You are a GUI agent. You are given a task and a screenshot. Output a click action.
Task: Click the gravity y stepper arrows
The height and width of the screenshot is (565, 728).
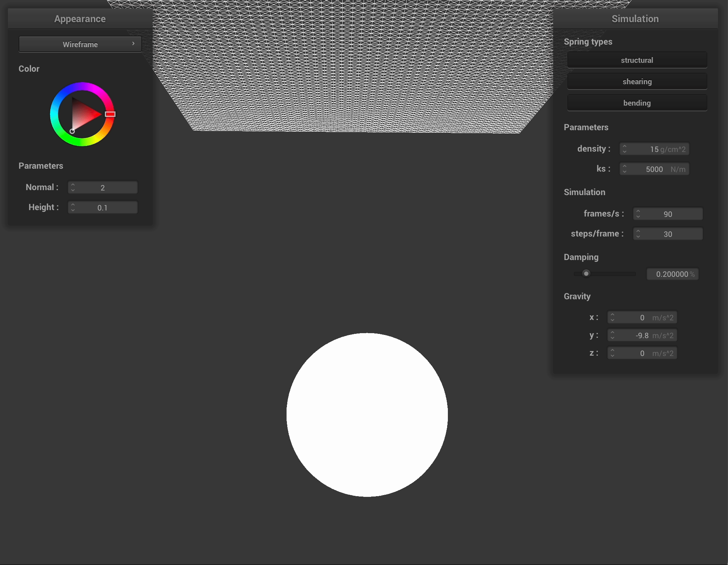pyautogui.click(x=612, y=335)
